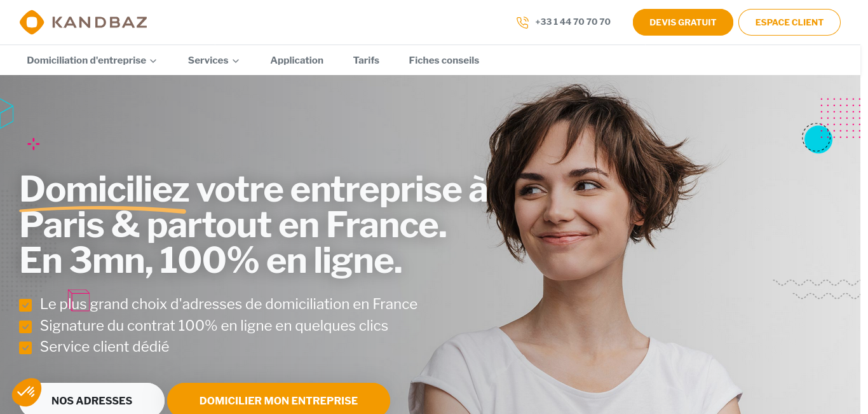This screenshot has width=868, height=414.
Task: Click the blue cube outline at left edge
Action: pos(6,113)
